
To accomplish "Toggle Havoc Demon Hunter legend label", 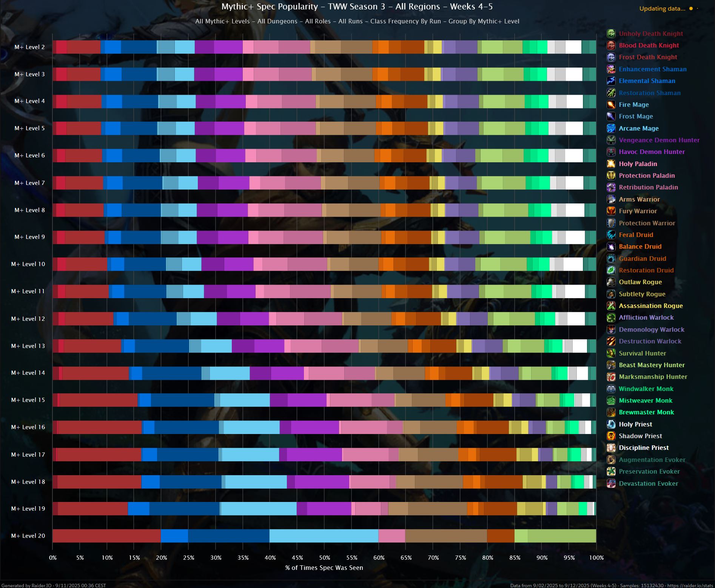I will [x=652, y=152].
